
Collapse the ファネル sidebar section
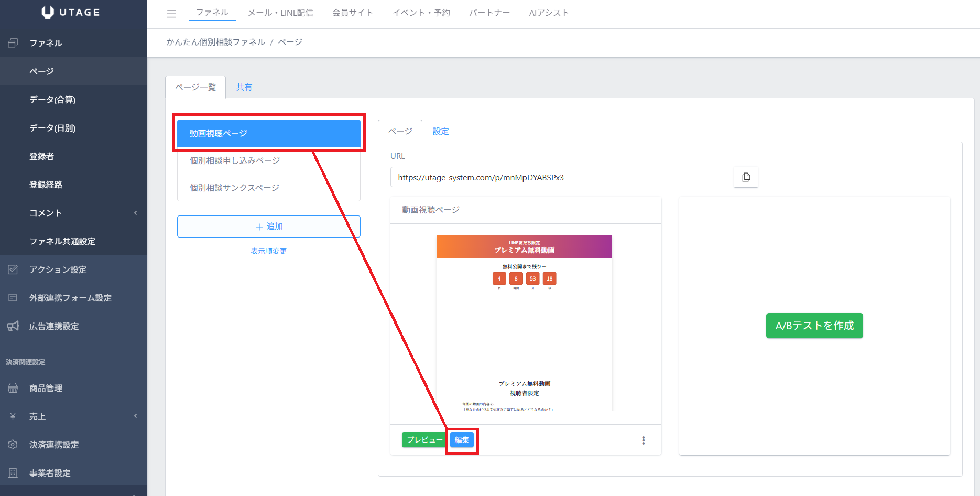pos(46,43)
